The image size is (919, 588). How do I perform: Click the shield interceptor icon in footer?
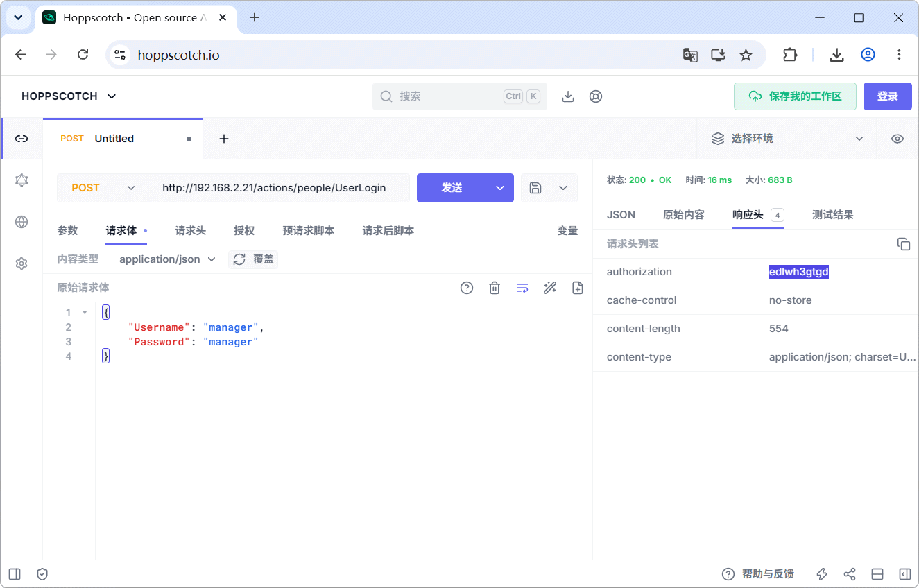coord(42,574)
